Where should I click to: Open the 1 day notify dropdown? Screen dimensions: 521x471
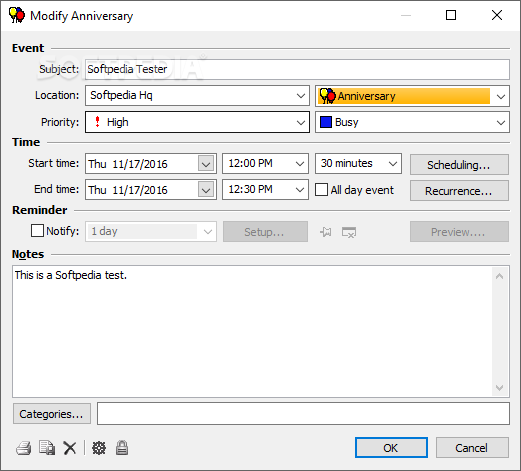coord(208,232)
